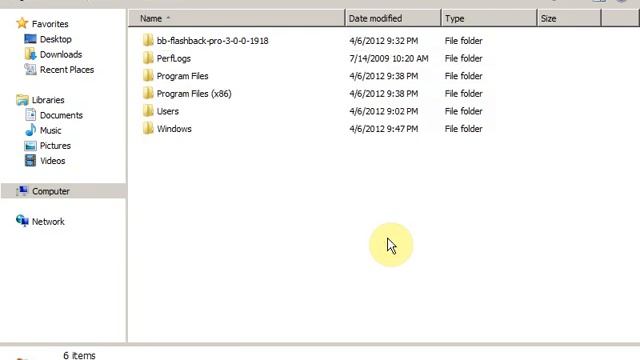Click the Recent Places icon
The width and height of the screenshot is (640, 360).
coord(30,69)
